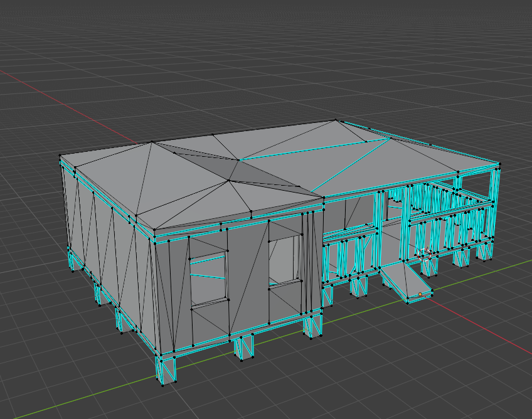
Task: Click the orange object origin dot on the ramp
Action: click(420, 294)
